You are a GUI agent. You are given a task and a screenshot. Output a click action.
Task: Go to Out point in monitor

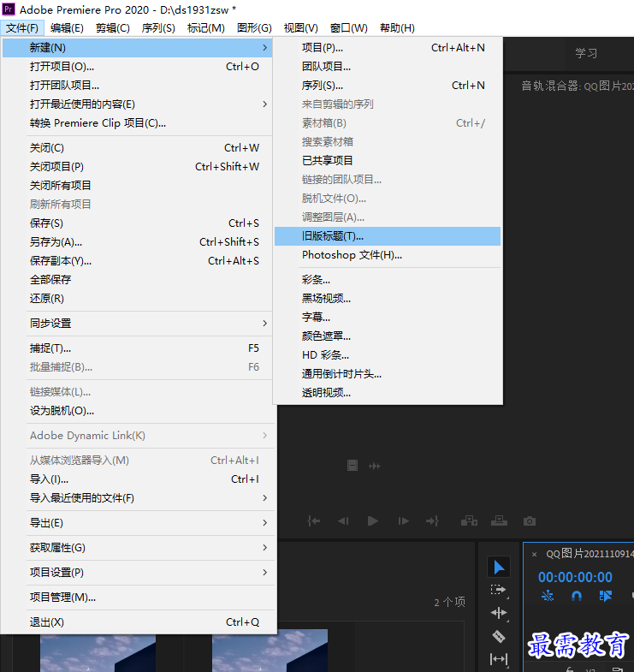click(x=432, y=521)
